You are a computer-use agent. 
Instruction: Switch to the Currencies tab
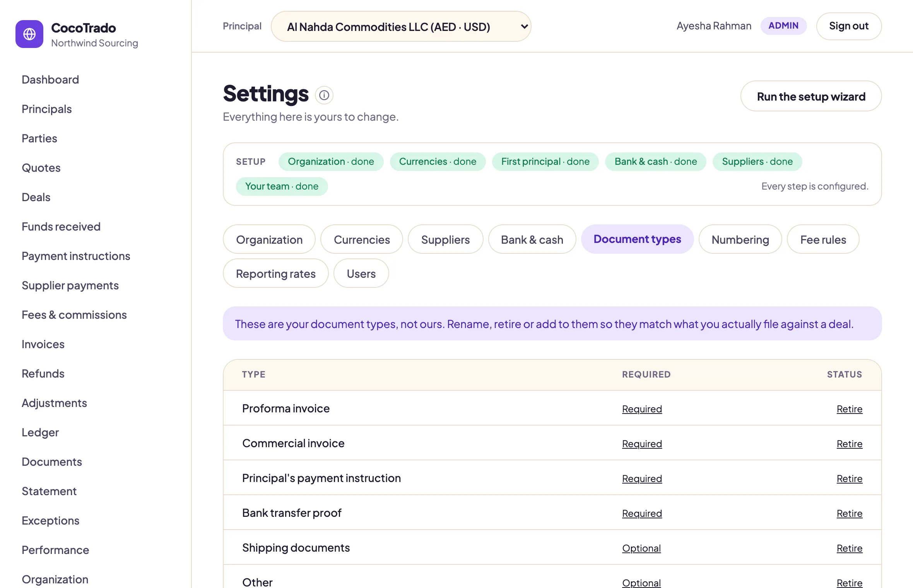click(x=362, y=239)
